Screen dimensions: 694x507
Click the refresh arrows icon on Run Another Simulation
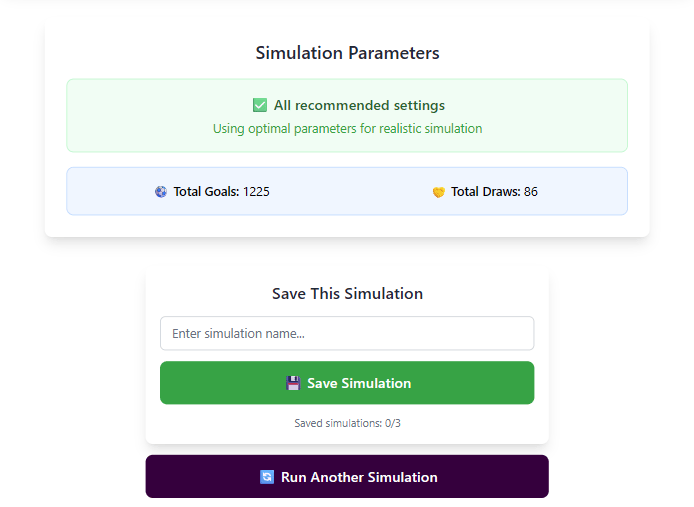click(x=267, y=477)
